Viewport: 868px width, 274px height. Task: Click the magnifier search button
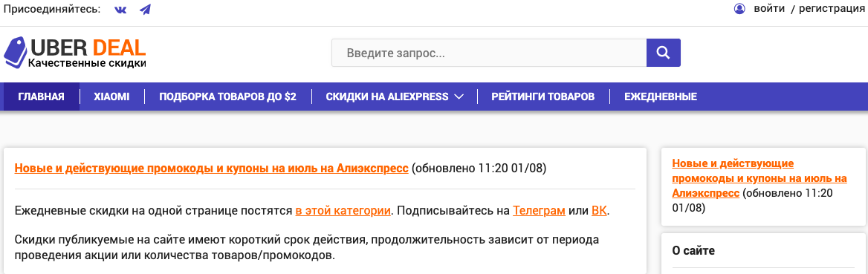click(x=663, y=53)
